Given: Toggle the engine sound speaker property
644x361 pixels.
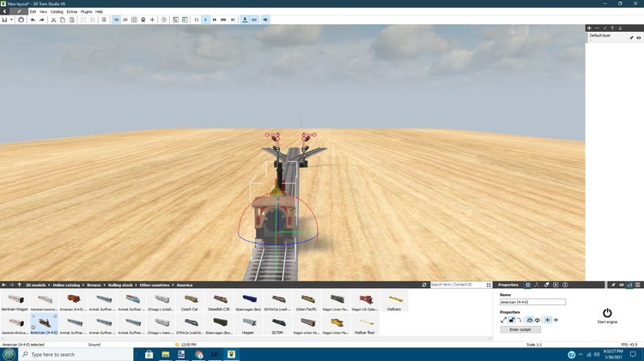Looking at the screenshot, I should point(548,320).
